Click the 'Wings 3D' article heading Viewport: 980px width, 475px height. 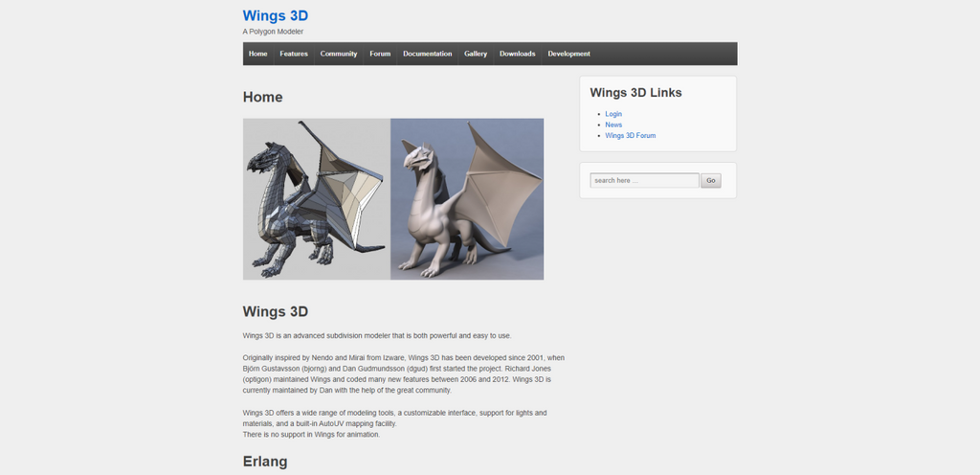pos(275,311)
